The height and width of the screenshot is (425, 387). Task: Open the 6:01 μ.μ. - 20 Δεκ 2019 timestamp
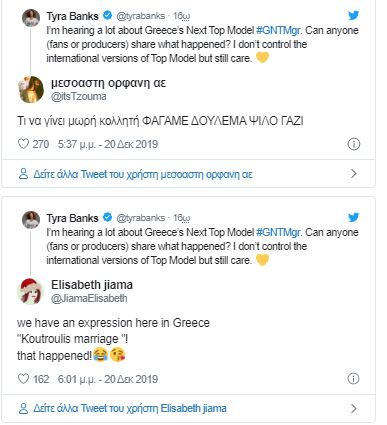[x=108, y=379]
